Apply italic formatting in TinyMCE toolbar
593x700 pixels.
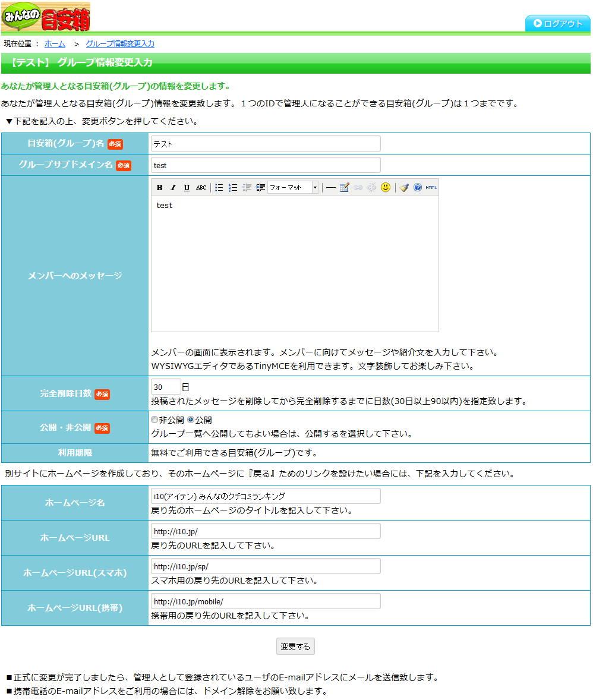173,187
